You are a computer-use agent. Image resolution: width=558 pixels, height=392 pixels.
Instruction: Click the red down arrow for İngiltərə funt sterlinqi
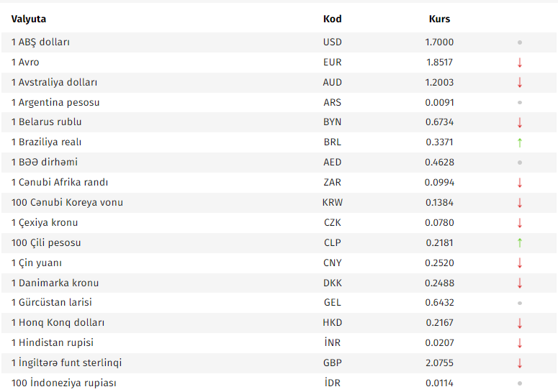pos(519,363)
